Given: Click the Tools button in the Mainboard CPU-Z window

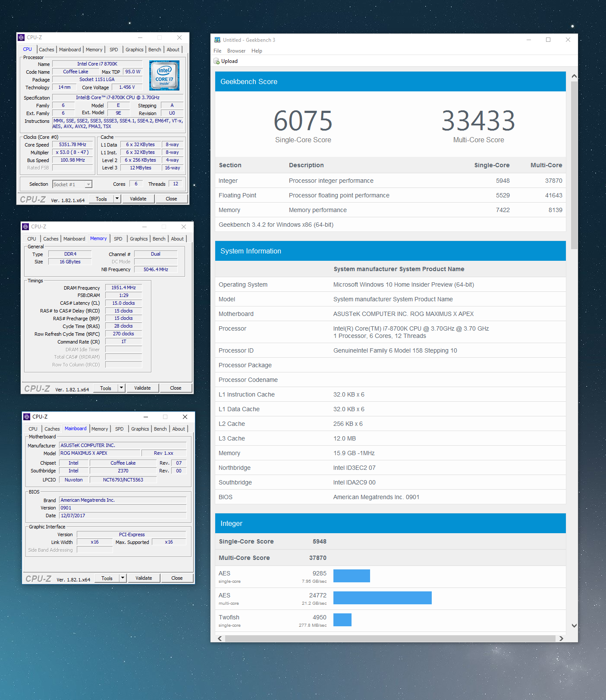Looking at the screenshot, I should click(x=107, y=578).
